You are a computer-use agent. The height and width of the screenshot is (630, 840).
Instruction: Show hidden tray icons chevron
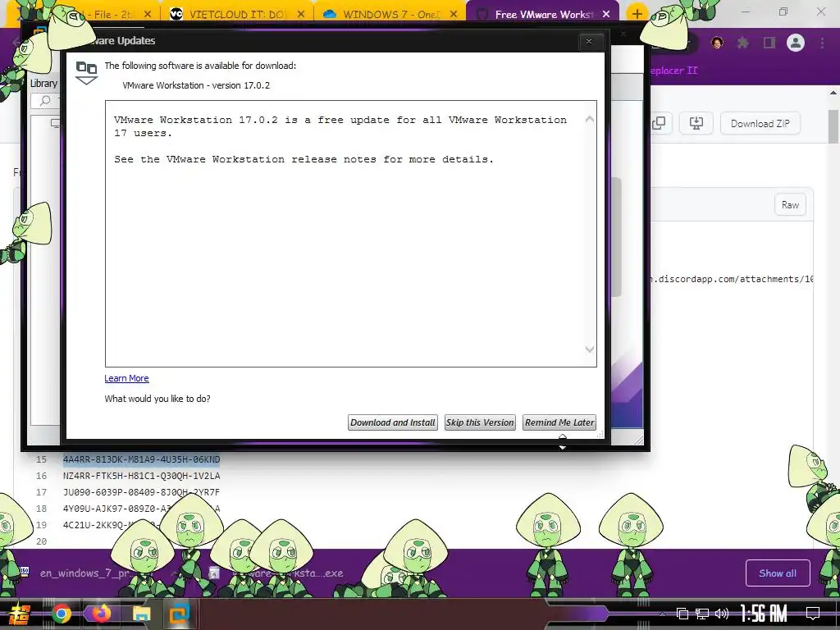point(663,614)
